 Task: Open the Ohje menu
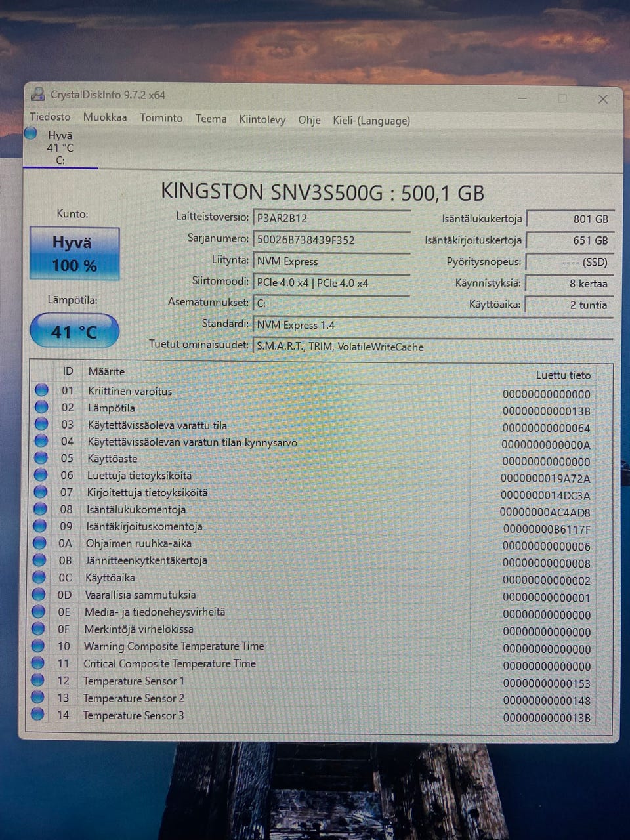309,120
